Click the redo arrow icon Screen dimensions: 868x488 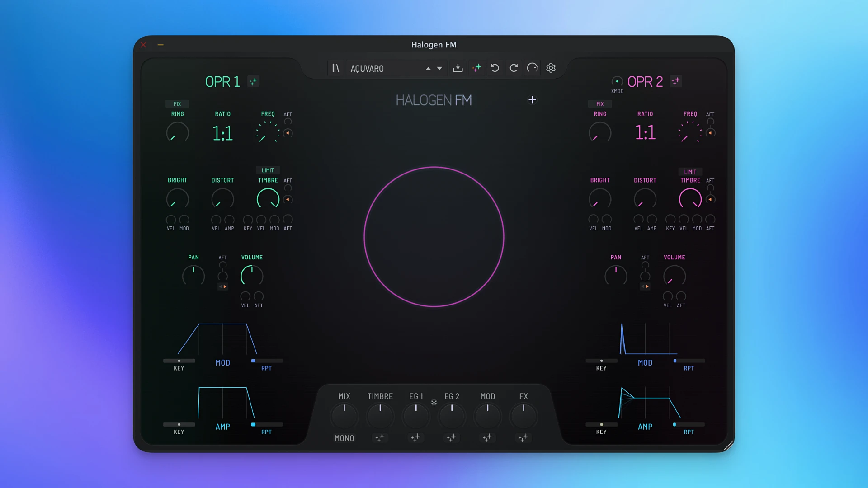click(x=514, y=68)
